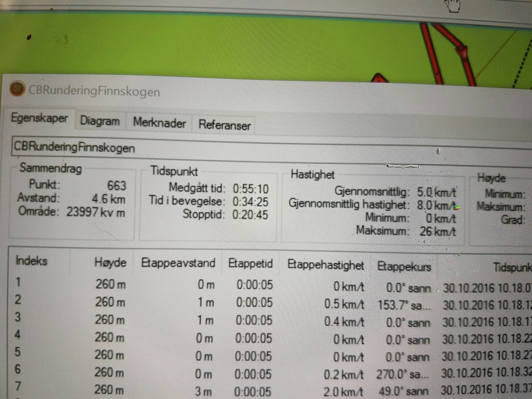Click the CBRunderingFinnskogen window title icon
This screenshot has width=532, height=399.
(17, 89)
